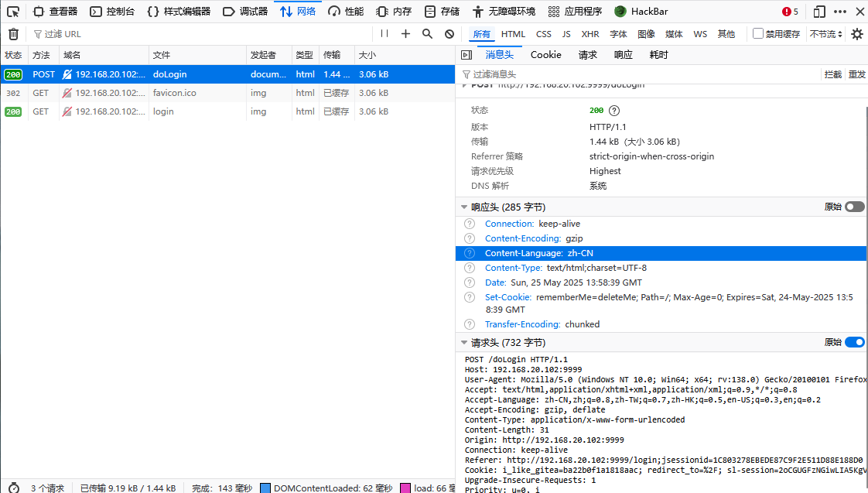Image resolution: width=868 pixels, height=493 pixels.
Task: Sort by 状态 column header
Action: point(15,56)
